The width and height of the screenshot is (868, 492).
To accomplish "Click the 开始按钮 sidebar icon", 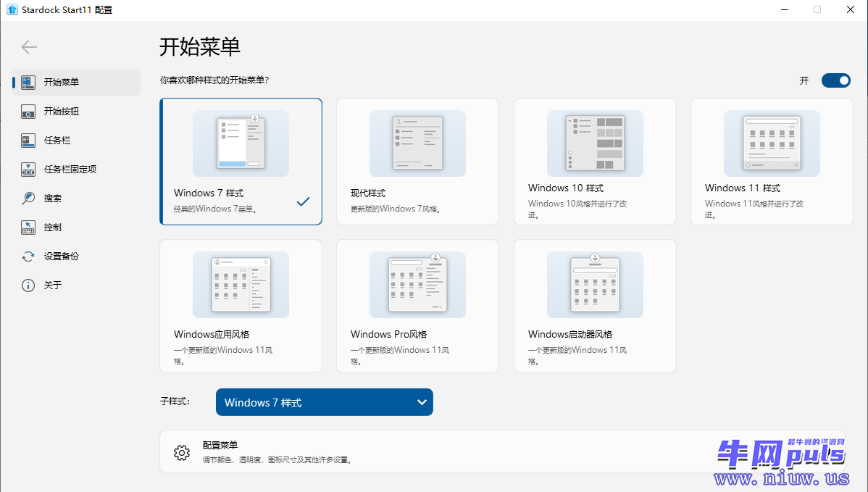I will click(x=28, y=112).
